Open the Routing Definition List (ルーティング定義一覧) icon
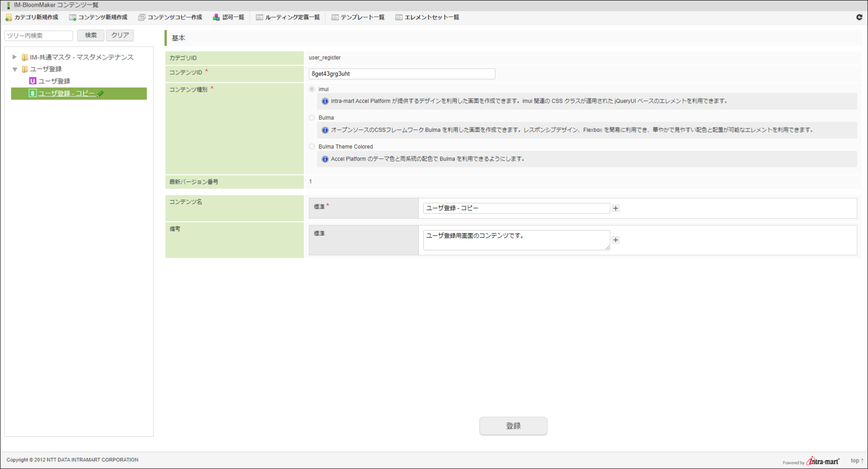Screen dimensions: 868x469 coord(259,18)
